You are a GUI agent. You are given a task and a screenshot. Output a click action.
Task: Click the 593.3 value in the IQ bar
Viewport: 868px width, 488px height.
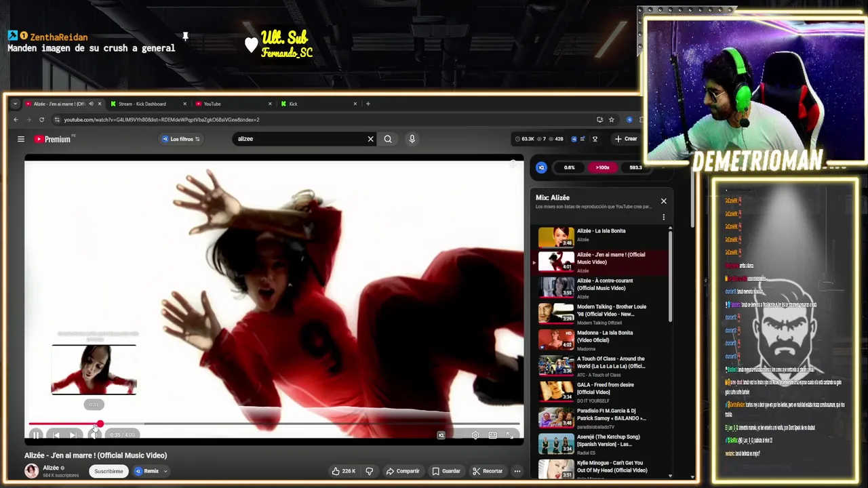click(x=635, y=167)
